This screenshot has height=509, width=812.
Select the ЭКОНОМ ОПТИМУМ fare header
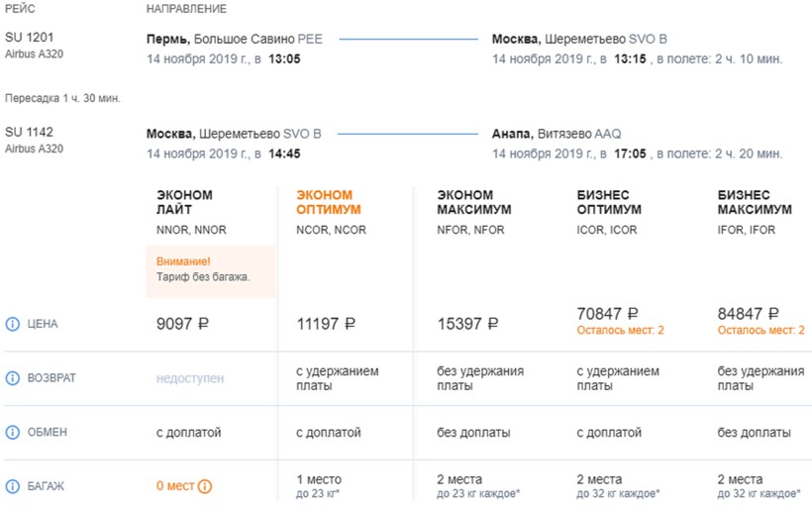(x=329, y=202)
